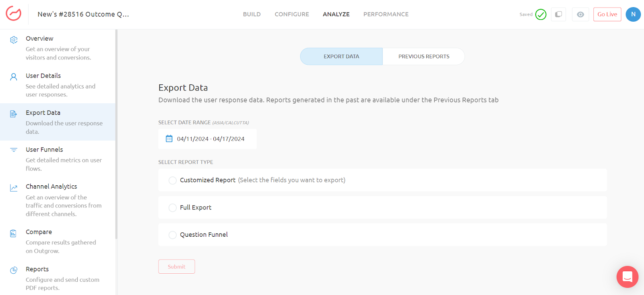Click the Outgrow logo icon
Screen dimensions: 644x295
14,14
